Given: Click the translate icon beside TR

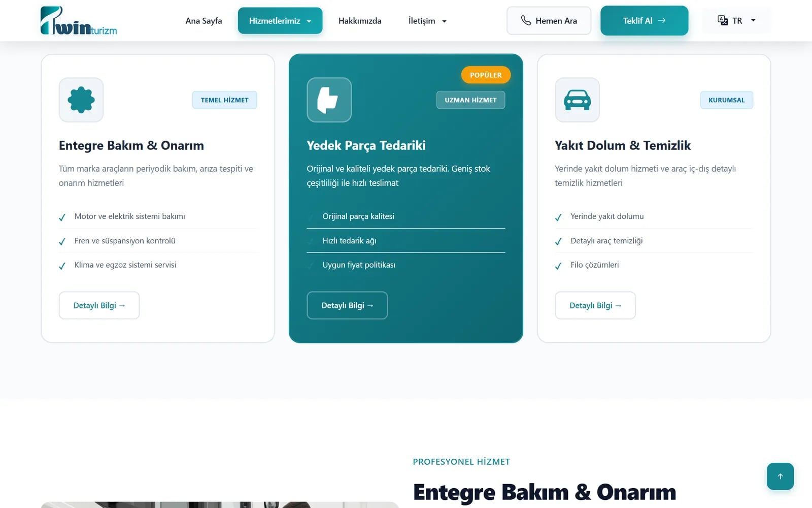Looking at the screenshot, I should click(723, 20).
